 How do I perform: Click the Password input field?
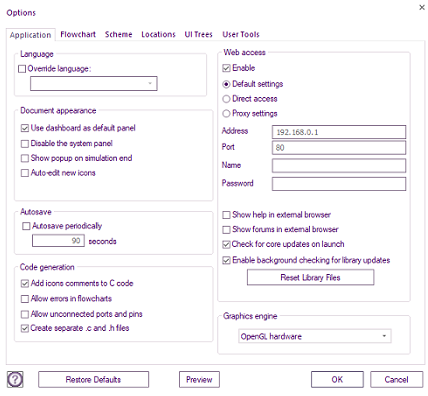pyautogui.click(x=339, y=184)
